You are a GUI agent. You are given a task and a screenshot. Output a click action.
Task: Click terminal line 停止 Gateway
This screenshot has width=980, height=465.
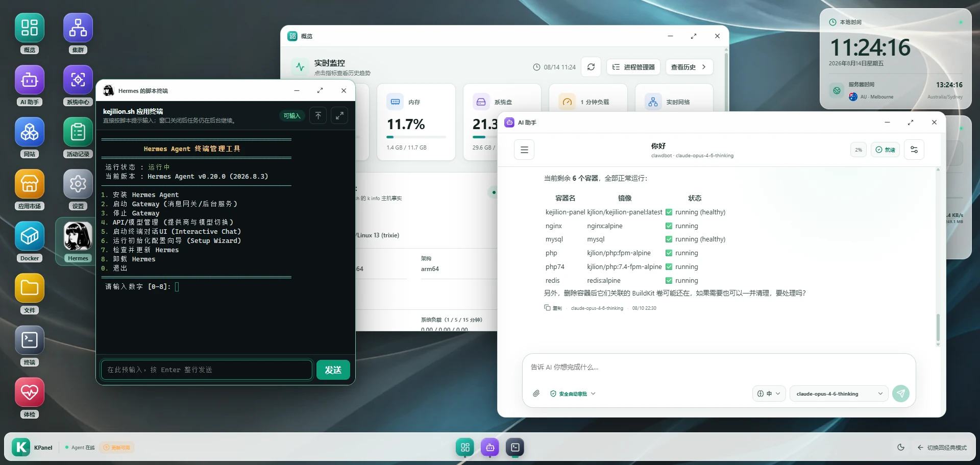click(x=130, y=213)
